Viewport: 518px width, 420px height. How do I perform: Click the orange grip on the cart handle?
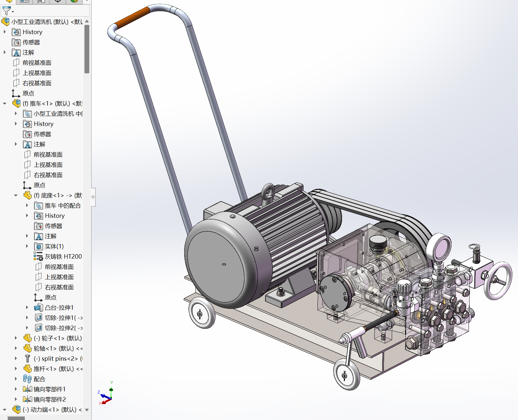click(x=132, y=17)
